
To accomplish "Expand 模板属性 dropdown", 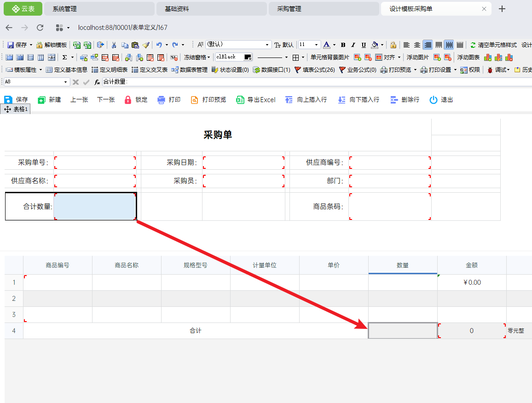I will 40,69.
